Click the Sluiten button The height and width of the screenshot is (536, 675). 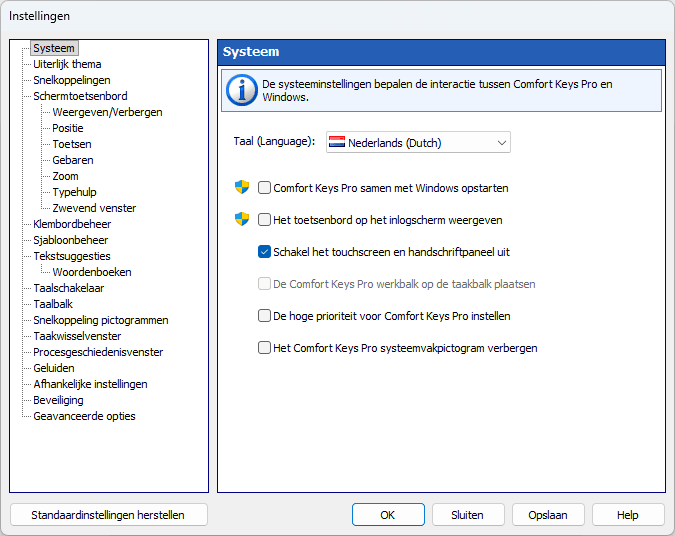468,515
